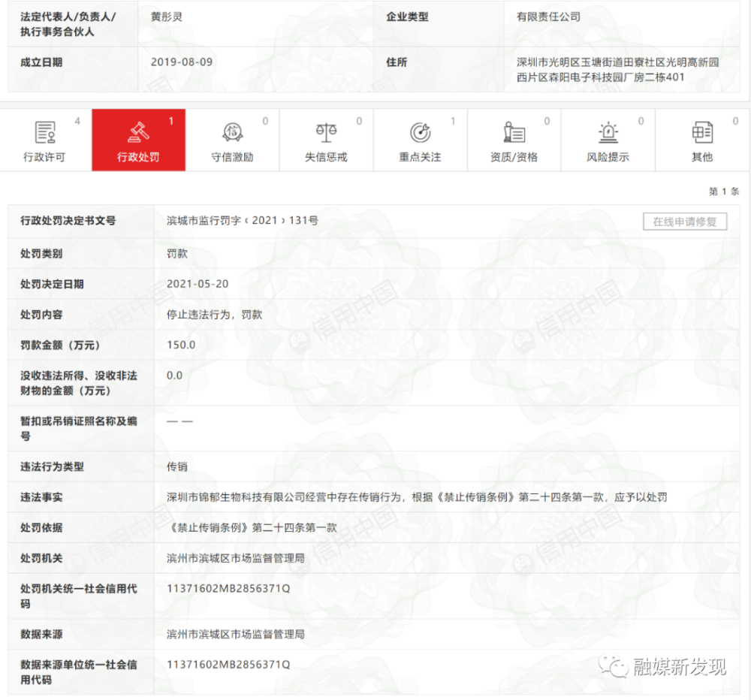This screenshot has height=700, width=751.
Task: Click the 暂扣或吊销证照名称及编号 field label
Action: (x=79, y=428)
